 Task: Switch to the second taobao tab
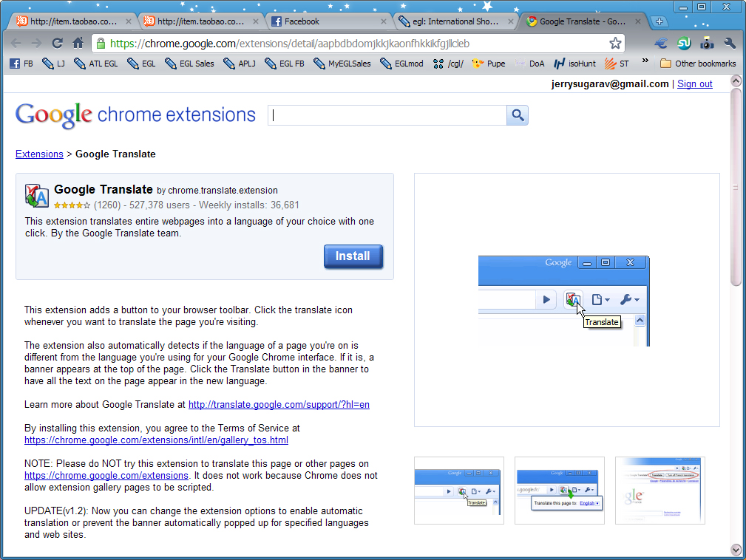click(x=200, y=21)
